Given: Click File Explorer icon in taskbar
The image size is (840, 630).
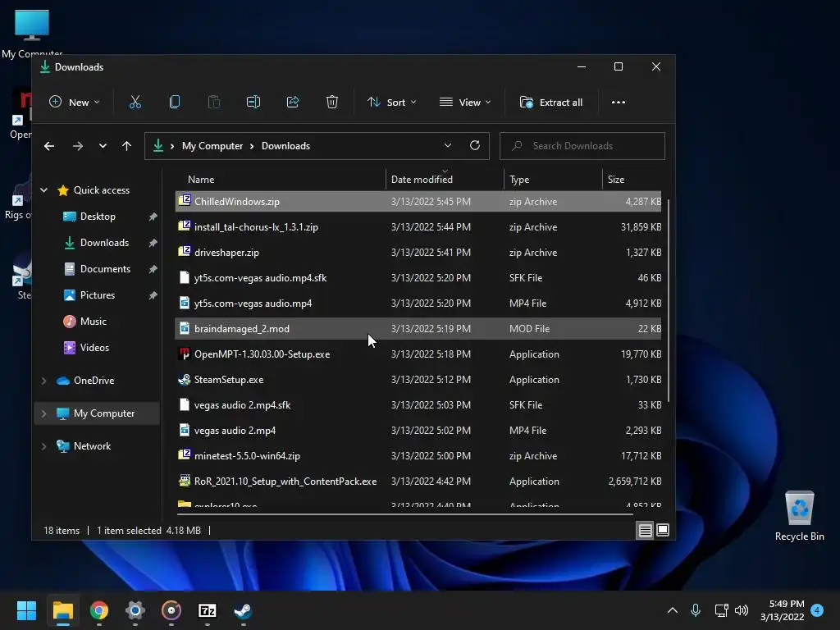Looking at the screenshot, I should [62, 610].
